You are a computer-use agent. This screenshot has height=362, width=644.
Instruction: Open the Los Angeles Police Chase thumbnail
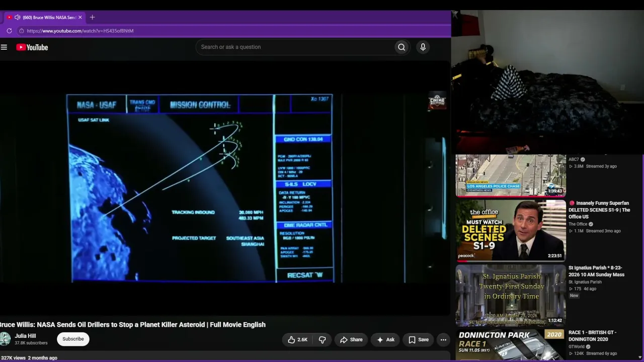511,175
